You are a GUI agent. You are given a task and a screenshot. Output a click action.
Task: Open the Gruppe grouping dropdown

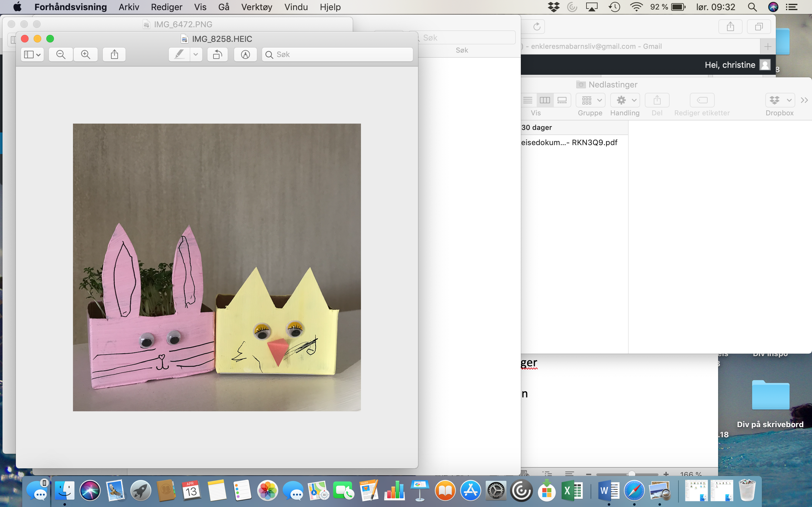[x=591, y=100]
